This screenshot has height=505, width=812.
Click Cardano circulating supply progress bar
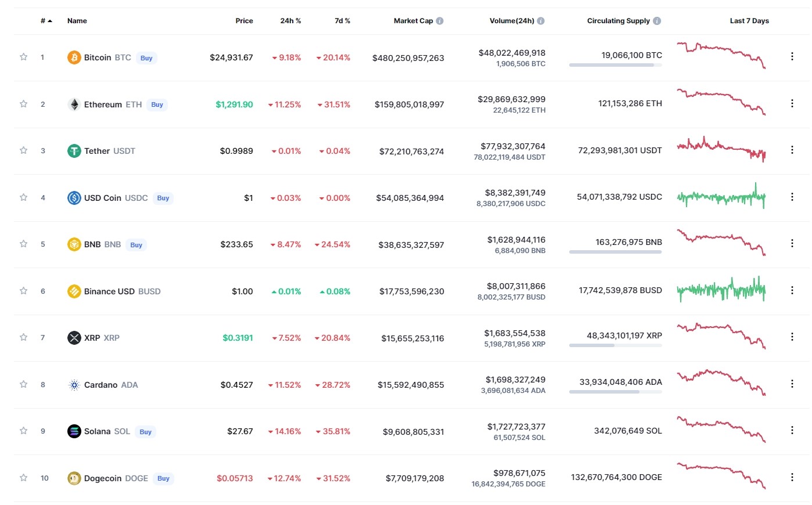tap(616, 392)
